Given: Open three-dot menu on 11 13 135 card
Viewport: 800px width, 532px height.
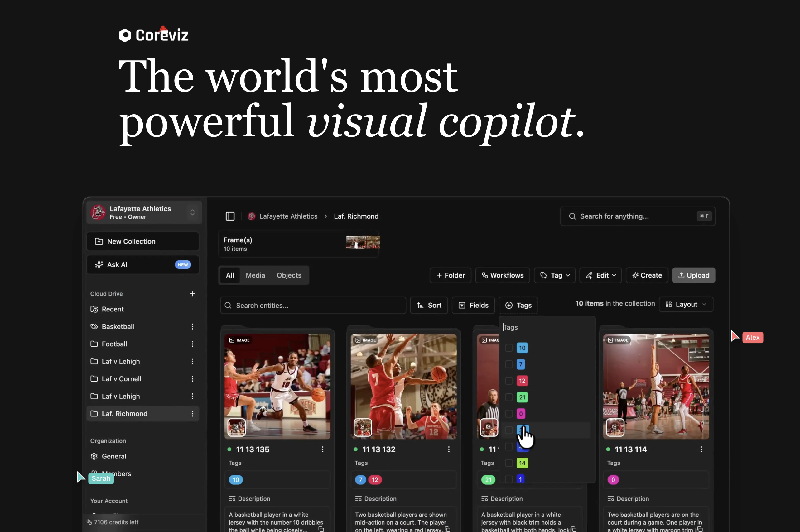Looking at the screenshot, I should [322, 449].
